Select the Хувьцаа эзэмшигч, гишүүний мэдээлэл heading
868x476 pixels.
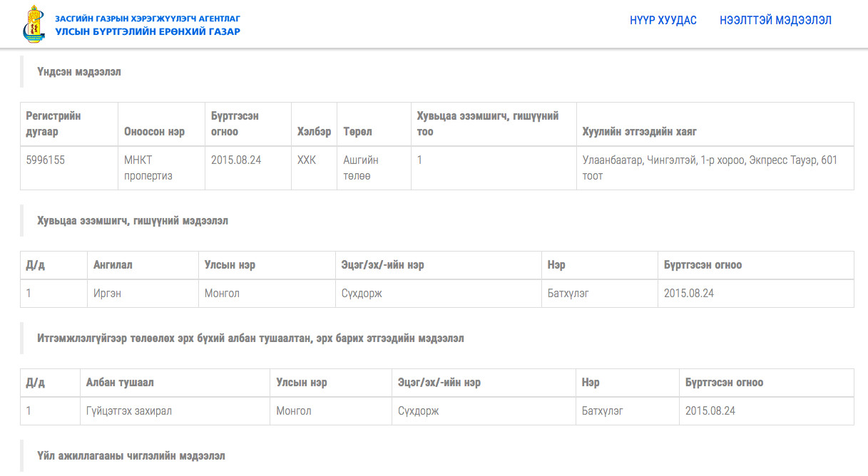(133, 221)
